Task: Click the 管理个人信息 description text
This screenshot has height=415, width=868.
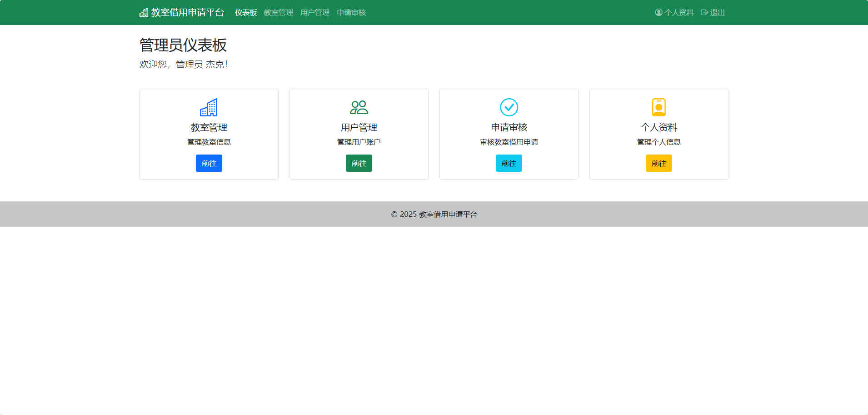Action: (659, 142)
